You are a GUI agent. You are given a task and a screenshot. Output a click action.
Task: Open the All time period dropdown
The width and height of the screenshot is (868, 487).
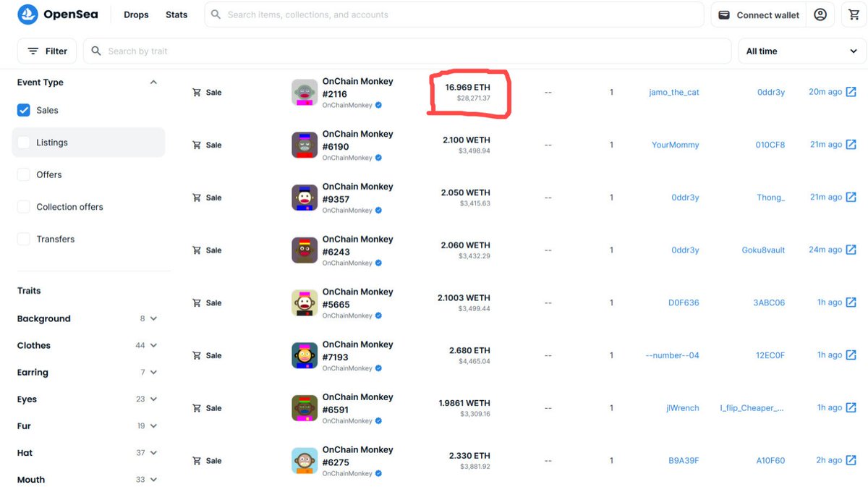tap(802, 51)
